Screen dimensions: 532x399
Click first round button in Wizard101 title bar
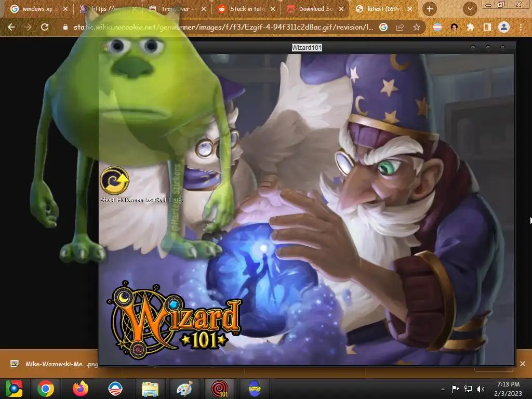(x=473, y=48)
